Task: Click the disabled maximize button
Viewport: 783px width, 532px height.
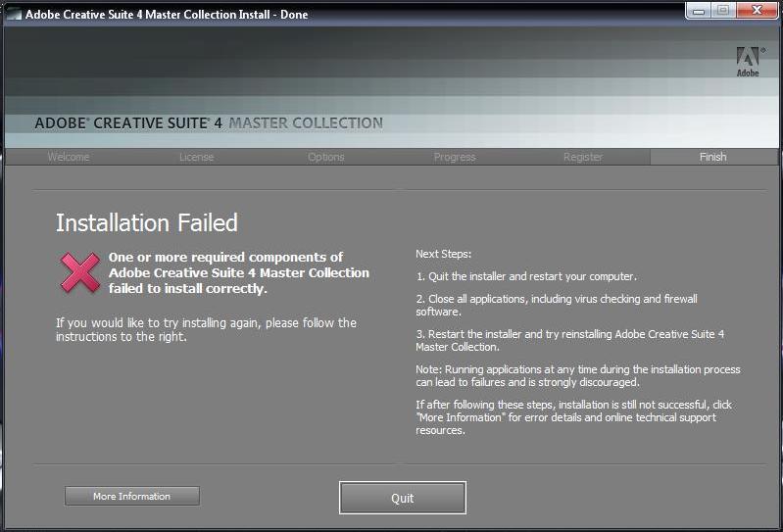Action: [723, 10]
